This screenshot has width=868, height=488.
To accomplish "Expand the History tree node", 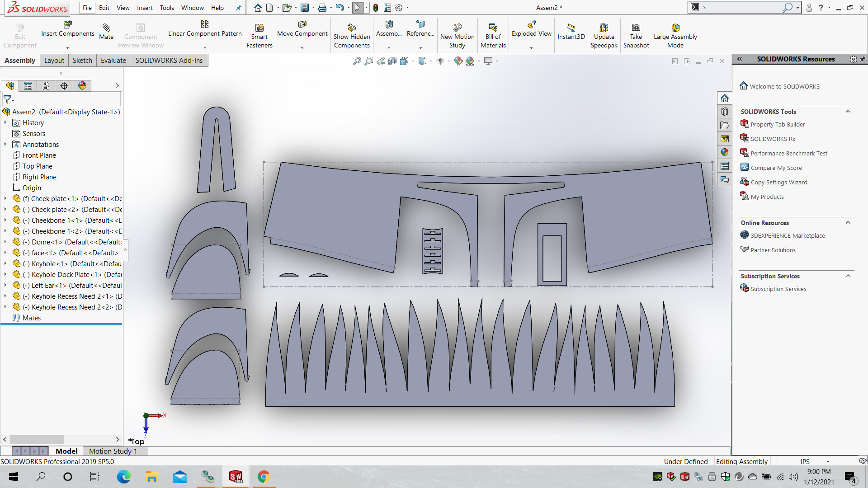I will tap(5, 123).
